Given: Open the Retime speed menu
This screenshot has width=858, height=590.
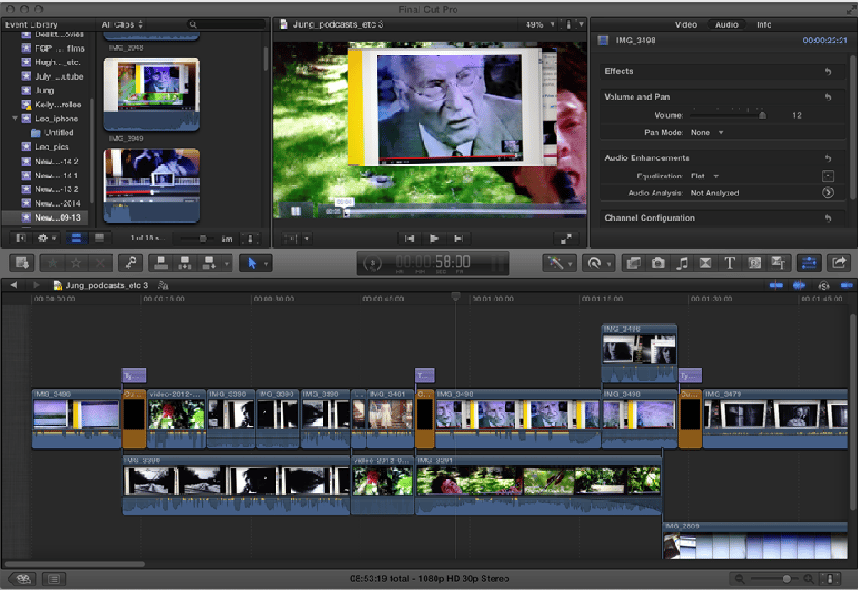Looking at the screenshot, I should pyautogui.click(x=596, y=263).
